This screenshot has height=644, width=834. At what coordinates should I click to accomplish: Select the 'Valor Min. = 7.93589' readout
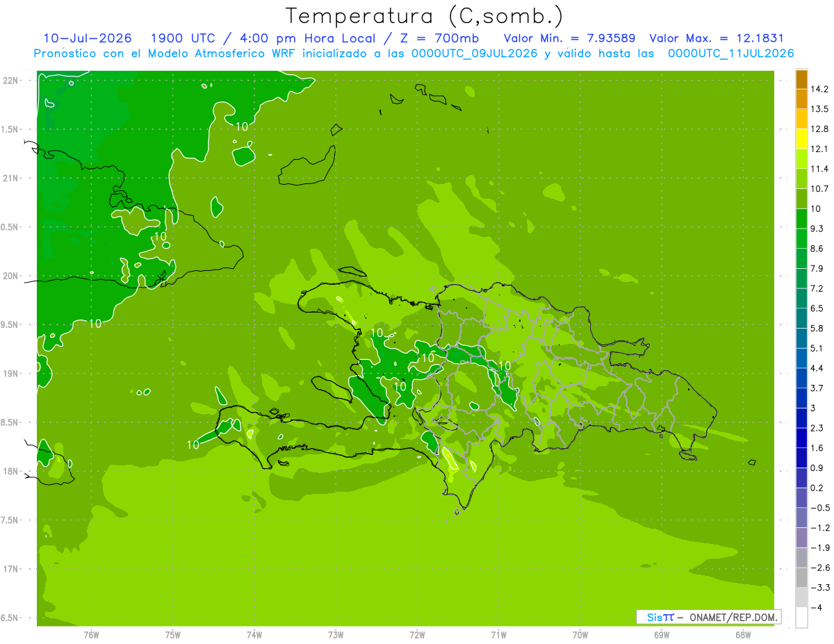[x=569, y=38]
